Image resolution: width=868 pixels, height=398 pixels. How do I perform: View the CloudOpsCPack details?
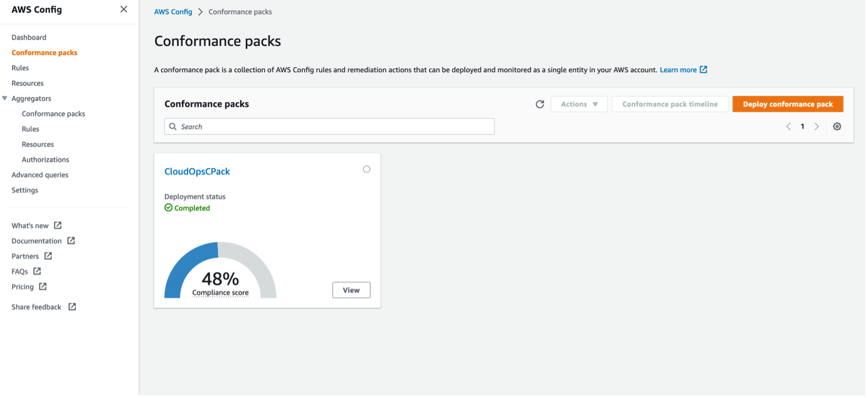(351, 290)
